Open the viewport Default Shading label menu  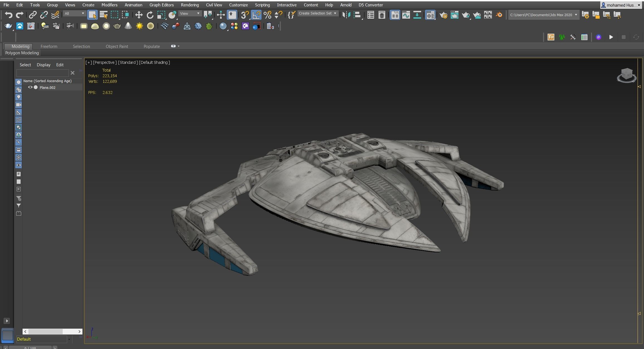(154, 62)
